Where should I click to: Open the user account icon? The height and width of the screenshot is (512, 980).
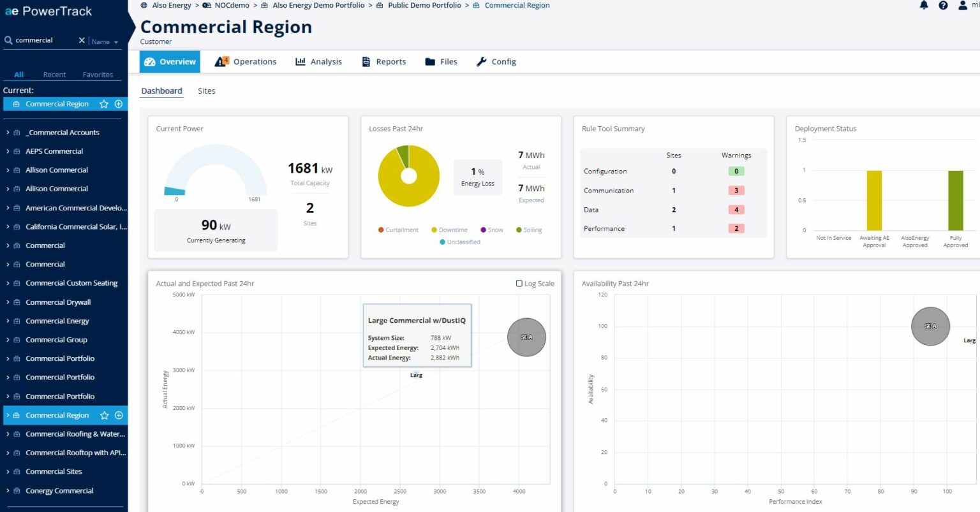point(961,5)
